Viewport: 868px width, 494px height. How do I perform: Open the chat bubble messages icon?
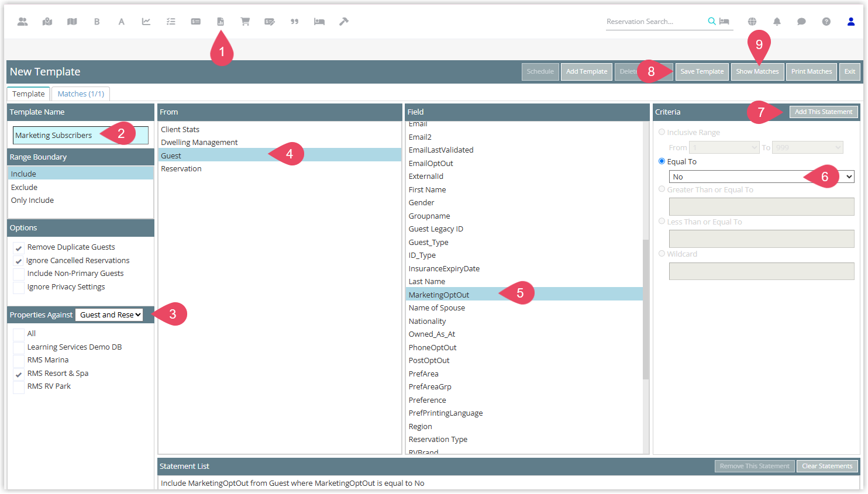pos(801,22)
